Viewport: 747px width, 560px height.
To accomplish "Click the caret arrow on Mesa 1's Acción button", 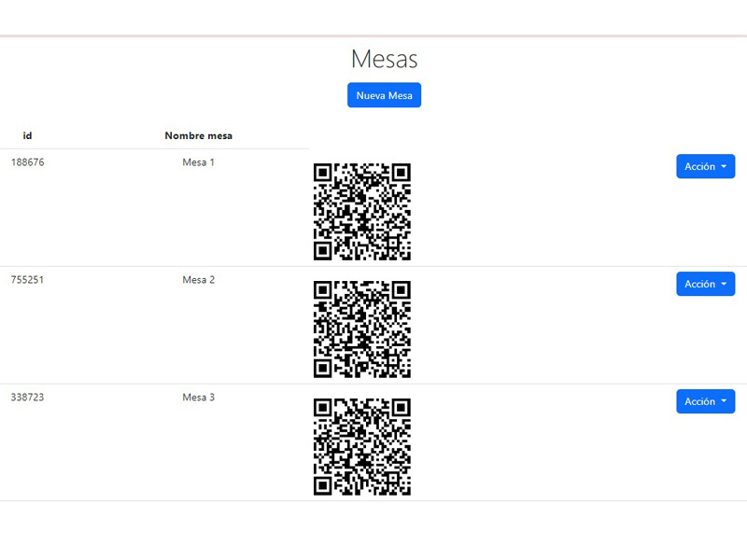I will pos(724,167).
